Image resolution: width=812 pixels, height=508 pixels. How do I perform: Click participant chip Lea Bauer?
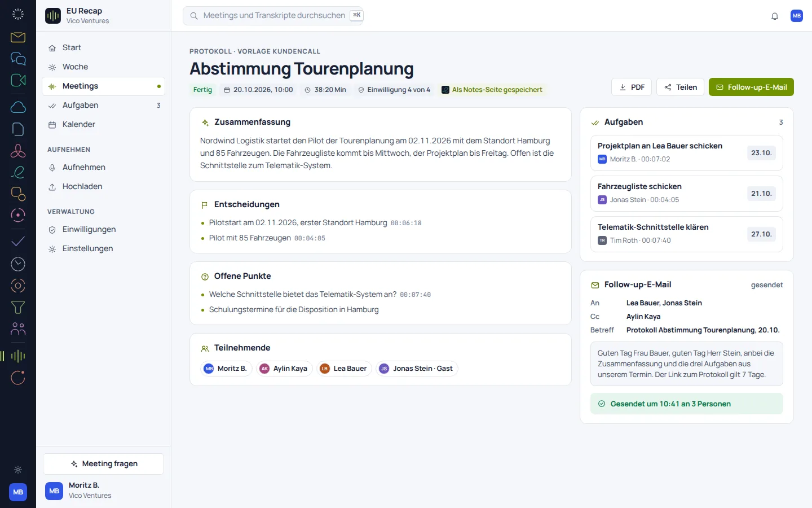(x=345, y=369)
